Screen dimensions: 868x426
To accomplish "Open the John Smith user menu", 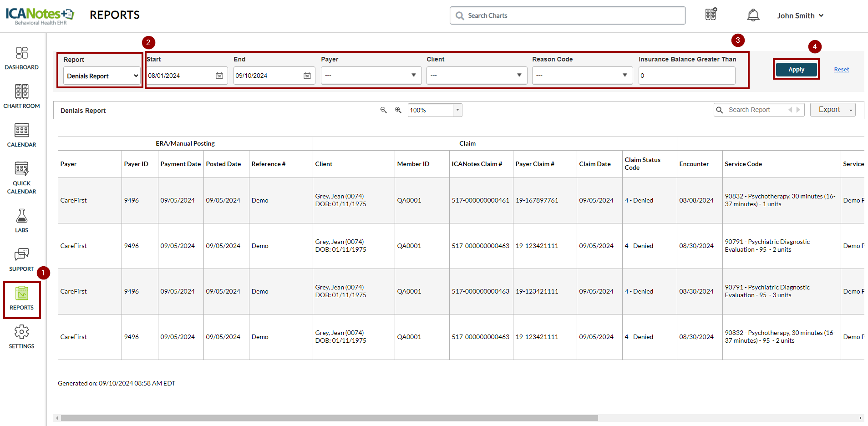I will click(x=800, y=15).
